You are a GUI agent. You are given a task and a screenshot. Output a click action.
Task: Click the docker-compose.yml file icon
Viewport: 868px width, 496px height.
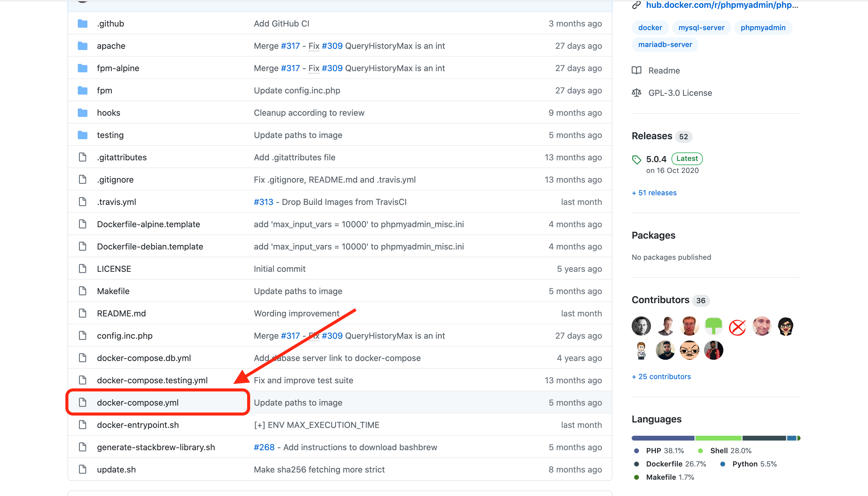coord(83,402)
